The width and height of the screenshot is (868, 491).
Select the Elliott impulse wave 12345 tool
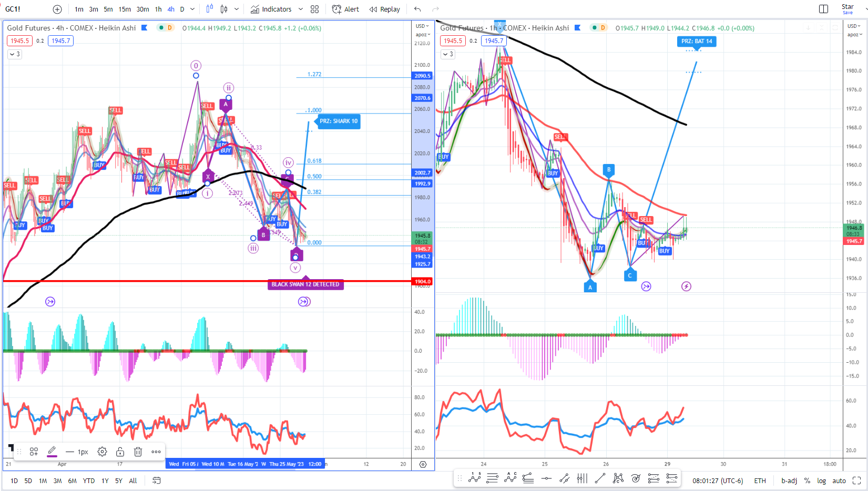click(x=475, y=478)
